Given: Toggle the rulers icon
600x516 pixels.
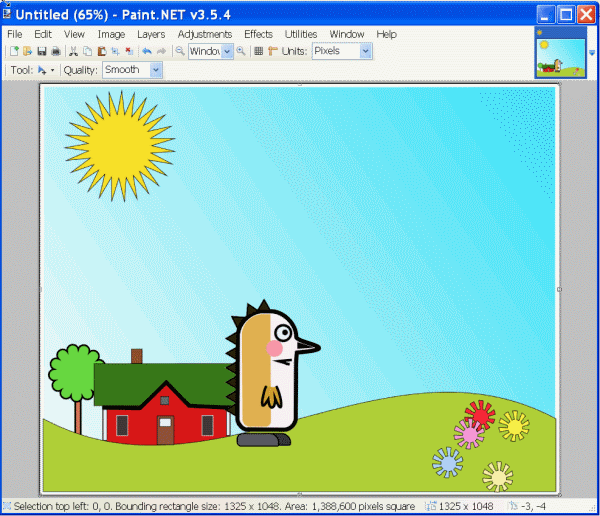Looking at the screenshot, I should (273, 51).
